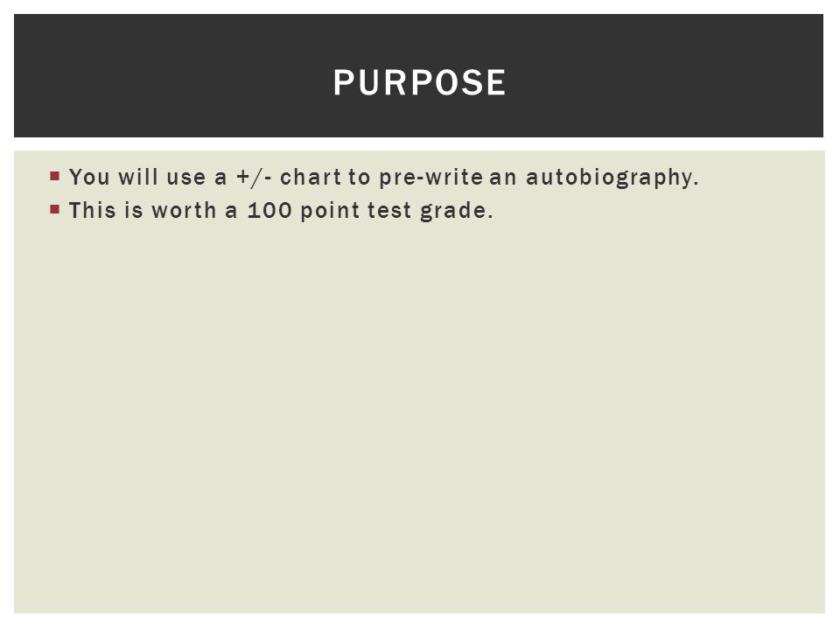
Task: Click the empty beige content area below bullets
Action: coord(419,418)
